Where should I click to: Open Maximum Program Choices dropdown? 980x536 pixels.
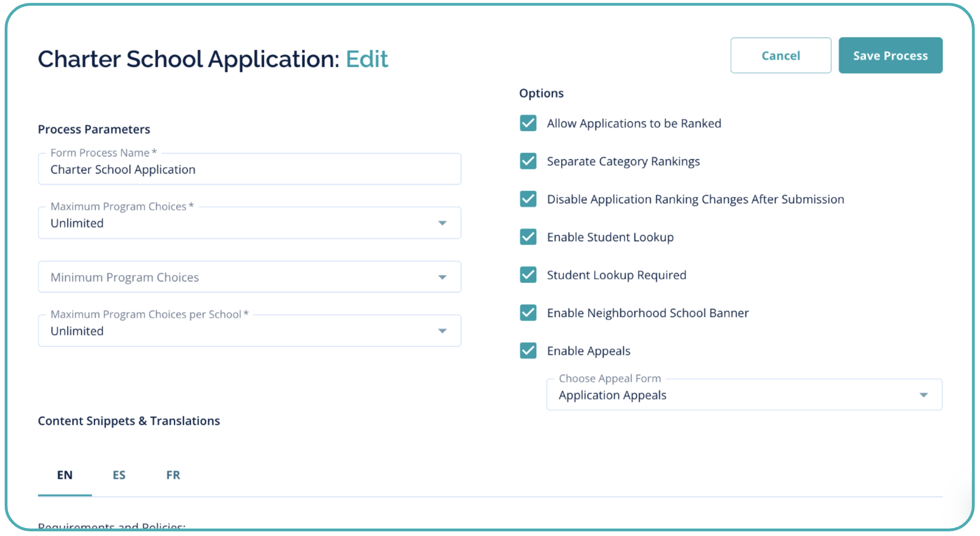tap(249, 223)
